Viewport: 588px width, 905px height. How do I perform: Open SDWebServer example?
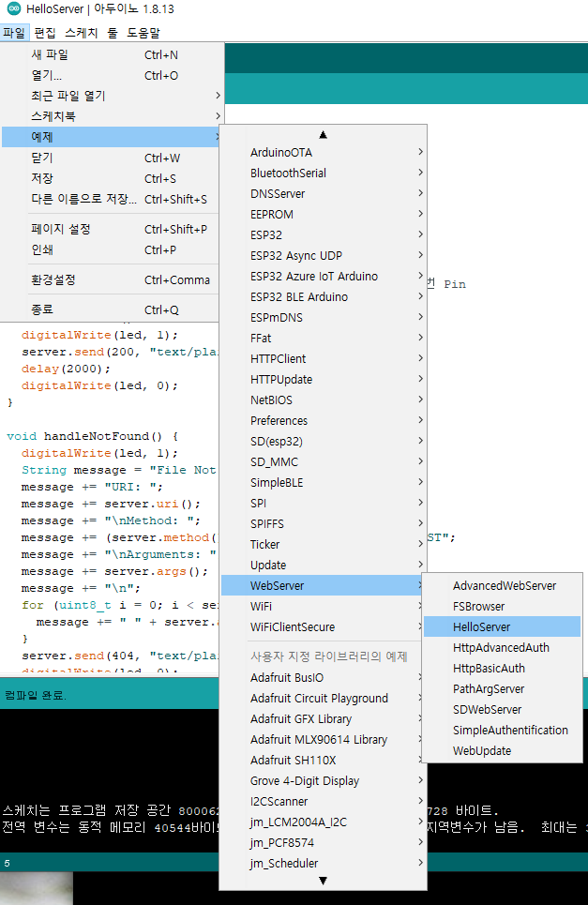pyautogui.click(x=502, y=710)
